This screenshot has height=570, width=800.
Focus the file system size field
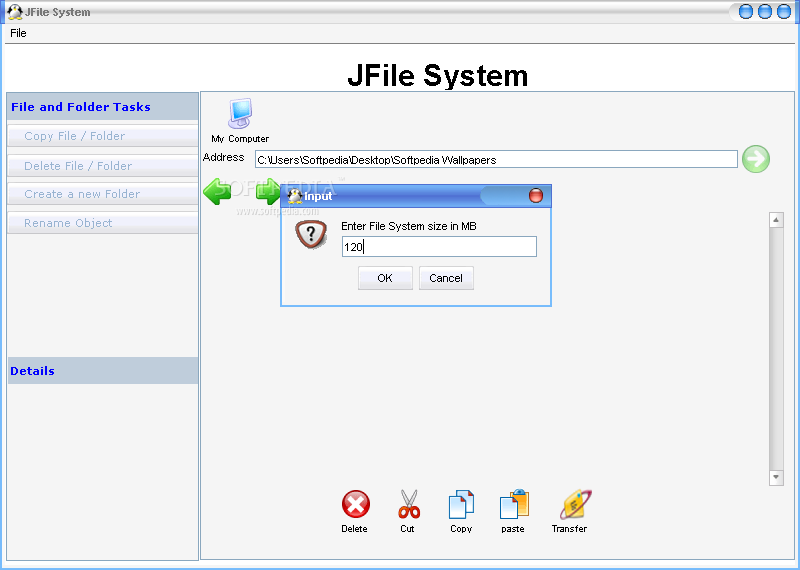[439, 246]
